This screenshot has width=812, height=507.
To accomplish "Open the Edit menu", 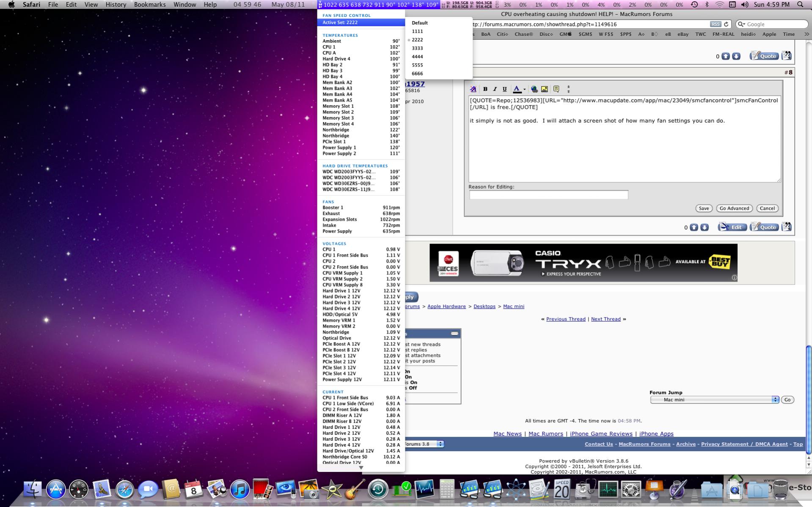I will (x=71, y=5).
